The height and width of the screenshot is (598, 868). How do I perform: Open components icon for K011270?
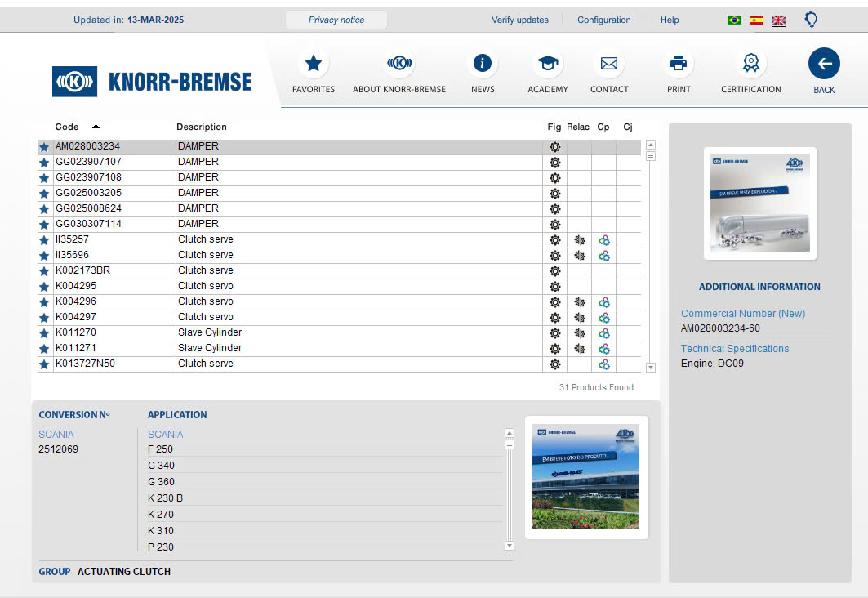(604, 332)
